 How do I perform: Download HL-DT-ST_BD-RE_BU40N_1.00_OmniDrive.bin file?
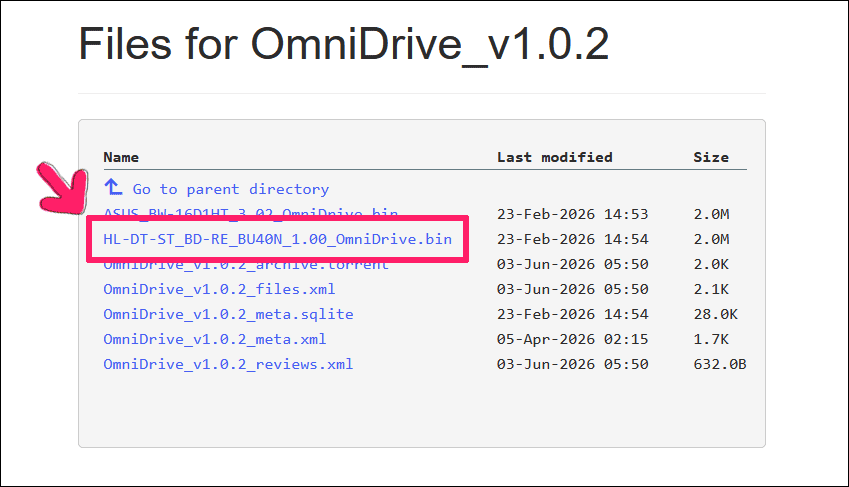277,239
